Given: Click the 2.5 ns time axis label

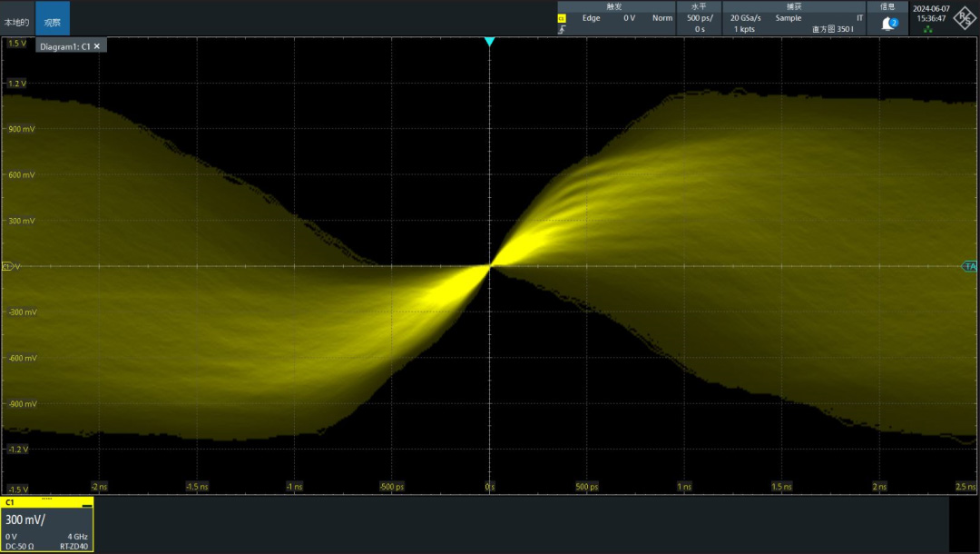Looking at the screenshot, I should tap(965, 487).
